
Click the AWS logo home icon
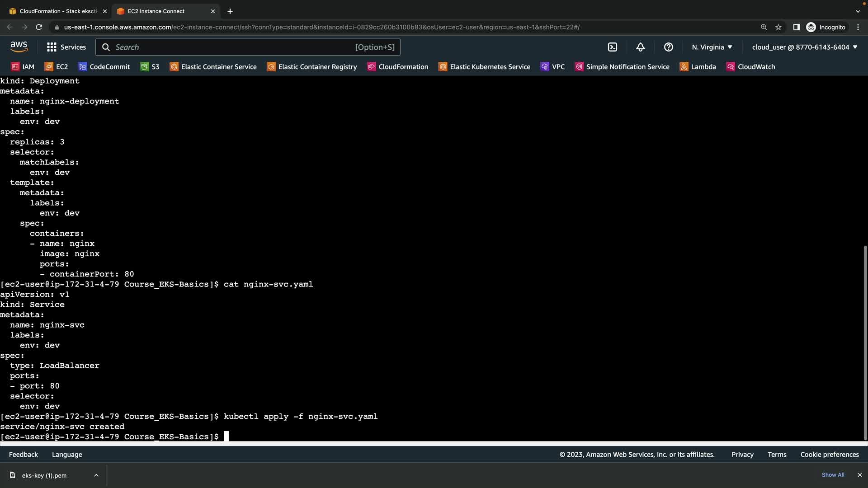pos(19,47)
